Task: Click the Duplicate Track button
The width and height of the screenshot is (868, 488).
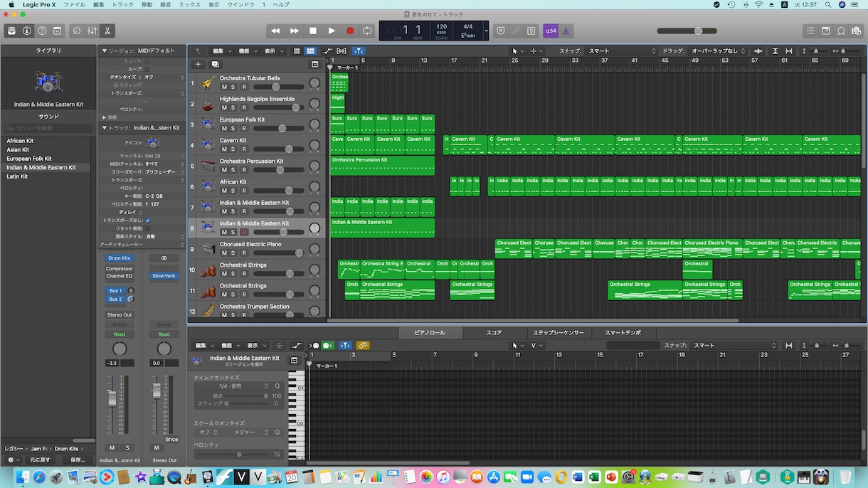Action: pyautogui.click(x=215, y=64)
